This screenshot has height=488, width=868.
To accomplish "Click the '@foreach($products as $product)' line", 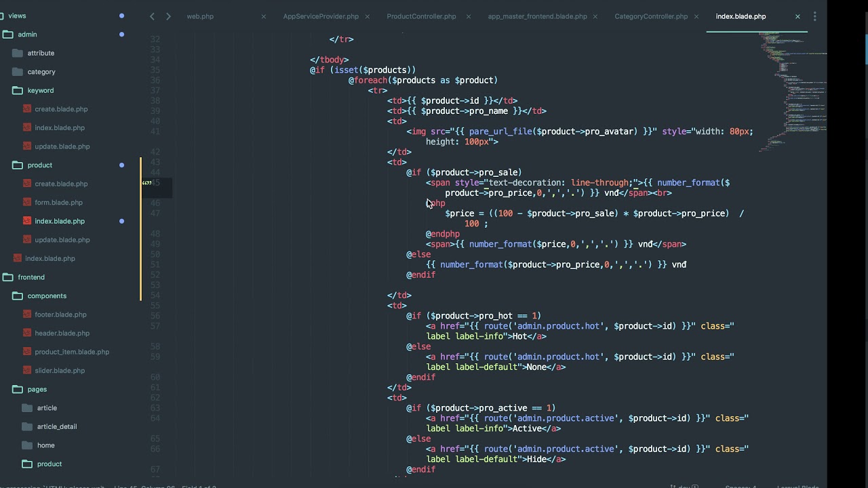I will (x=423, y=80).
